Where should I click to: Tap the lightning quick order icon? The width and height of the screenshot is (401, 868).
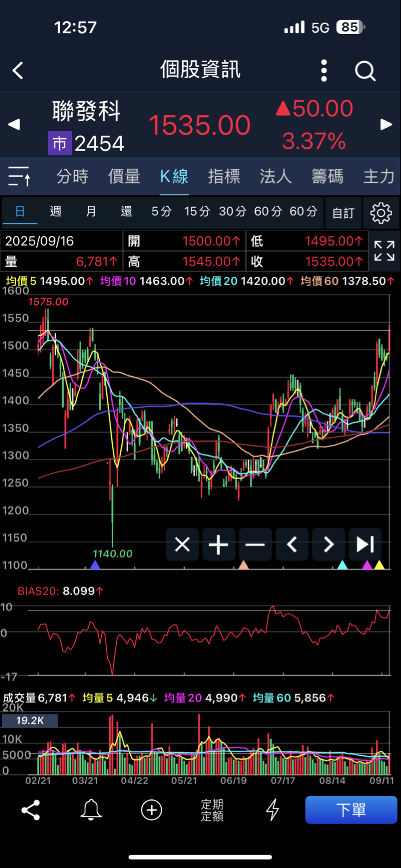(x=272, y=810)
